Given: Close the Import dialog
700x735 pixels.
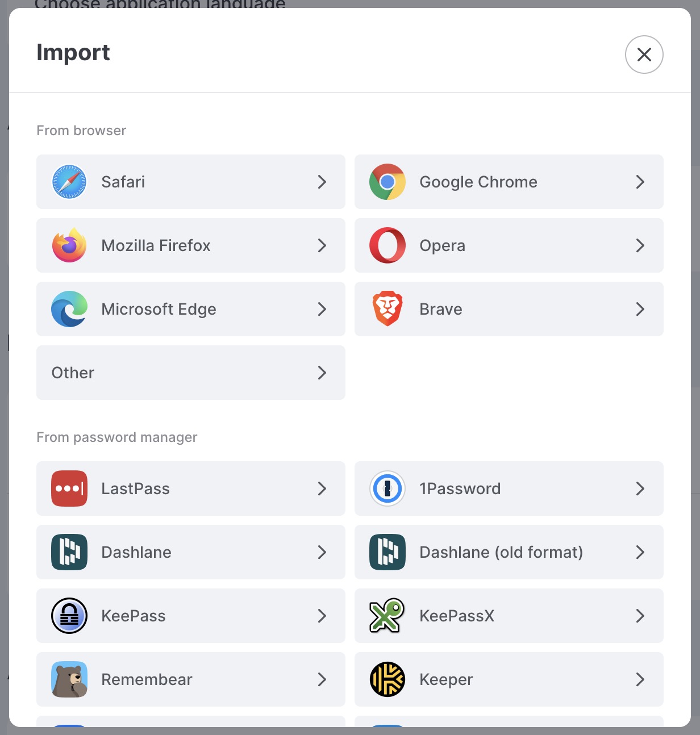Looking at the screenshot, I should tap(644, 55).
